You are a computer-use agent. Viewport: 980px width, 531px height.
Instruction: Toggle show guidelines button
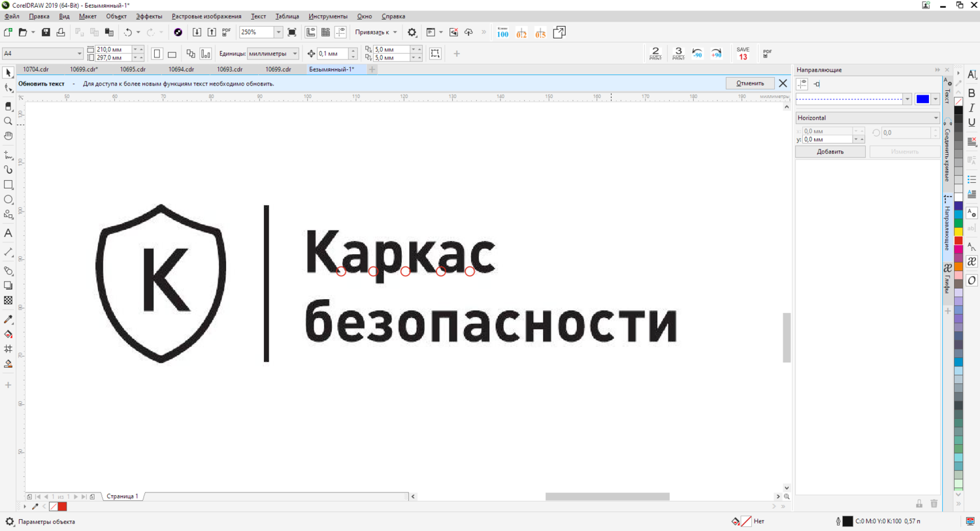[x=341, y=32]
